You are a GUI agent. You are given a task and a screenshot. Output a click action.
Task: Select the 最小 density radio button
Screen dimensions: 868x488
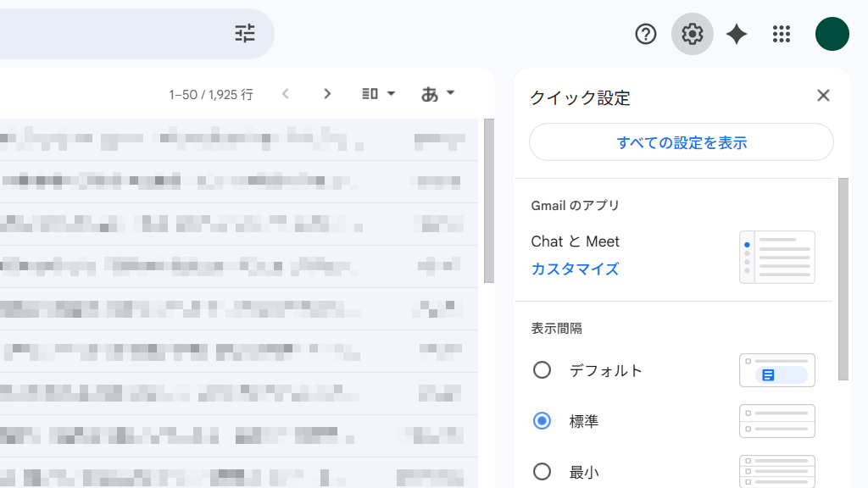pyautogui.click(x=542, y=472)
